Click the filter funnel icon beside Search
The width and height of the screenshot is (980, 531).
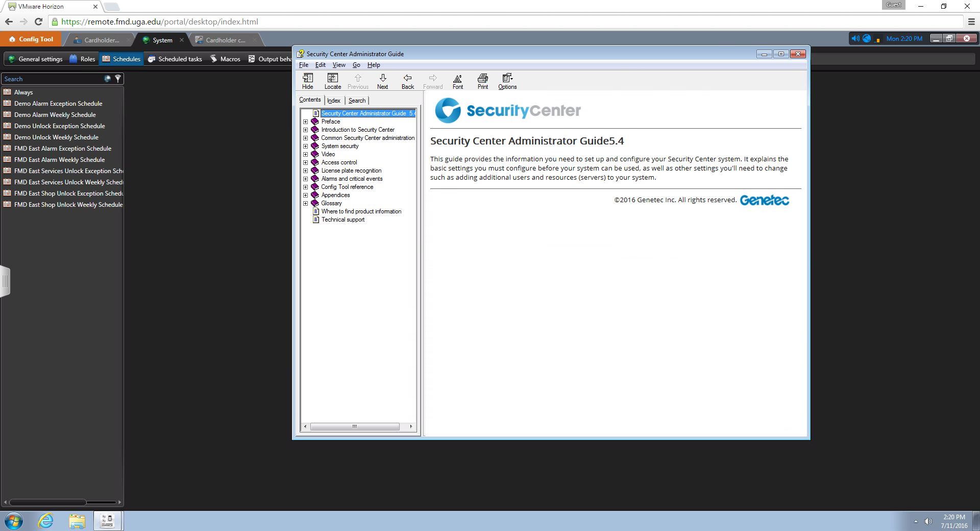(x=118, y=79)
